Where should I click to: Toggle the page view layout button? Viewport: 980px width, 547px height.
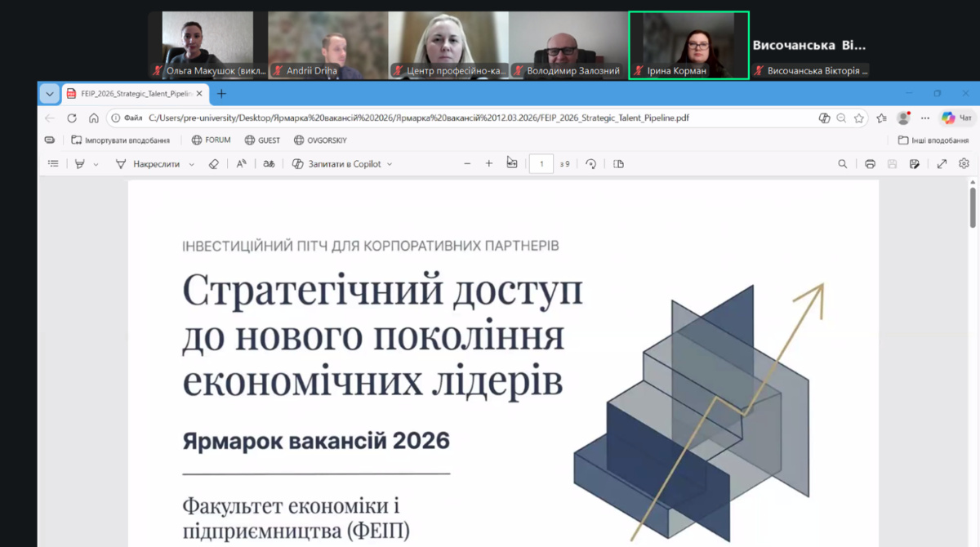(x=618, y=164)
